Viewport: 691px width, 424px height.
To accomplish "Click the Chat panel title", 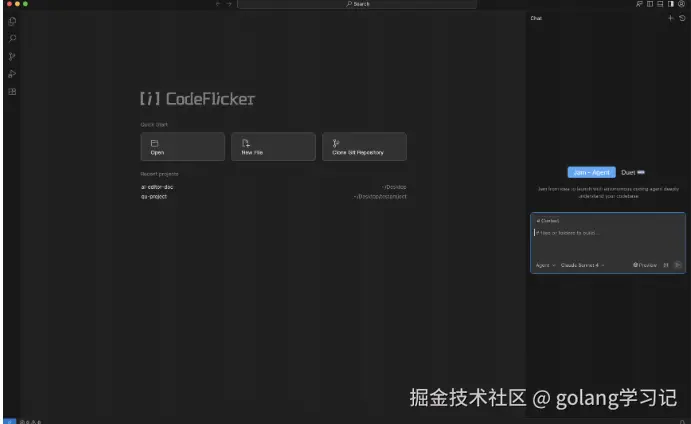I will point(536,18).
